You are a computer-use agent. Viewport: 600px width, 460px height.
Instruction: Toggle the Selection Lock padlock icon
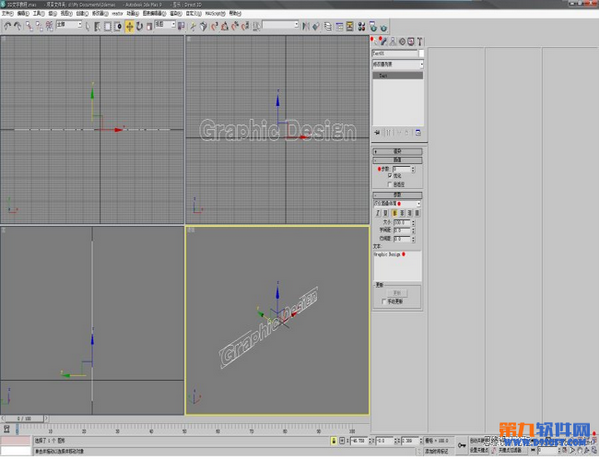[x=334, y=441]
